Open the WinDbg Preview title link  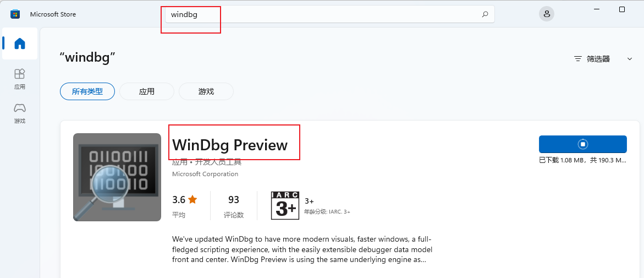pos(230,145)
